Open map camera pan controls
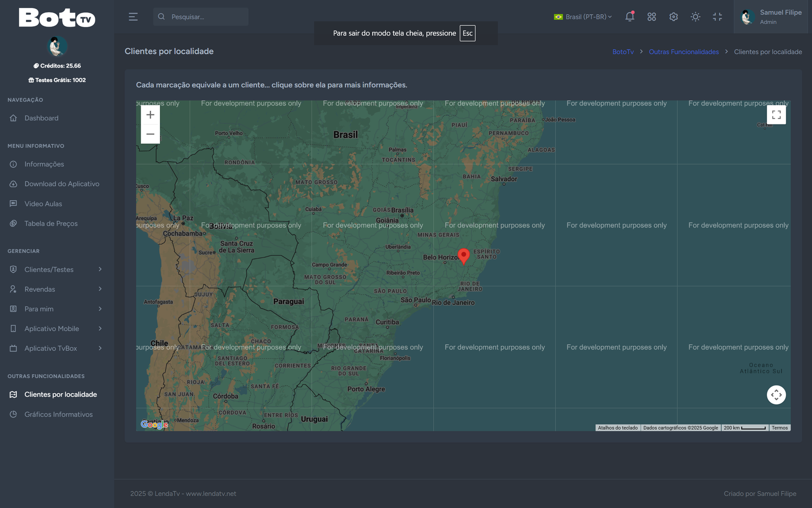The width and height of the screenshot is (812, 508). coord(776,395)
